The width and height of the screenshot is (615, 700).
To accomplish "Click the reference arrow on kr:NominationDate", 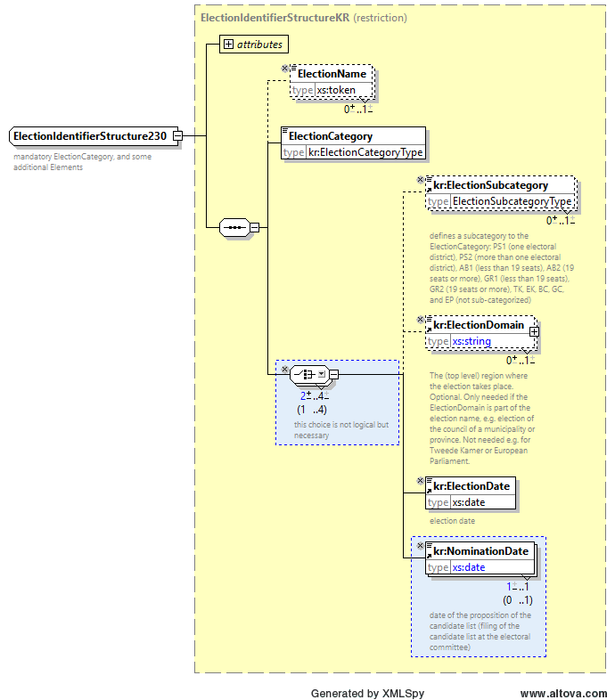I will [430, 555].
